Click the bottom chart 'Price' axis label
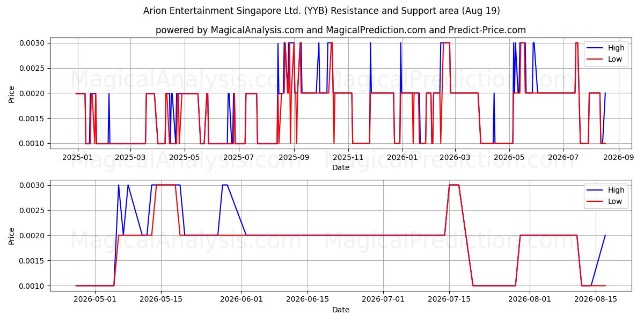The height and width of the screenshot is (322, 644). [12, 236]
